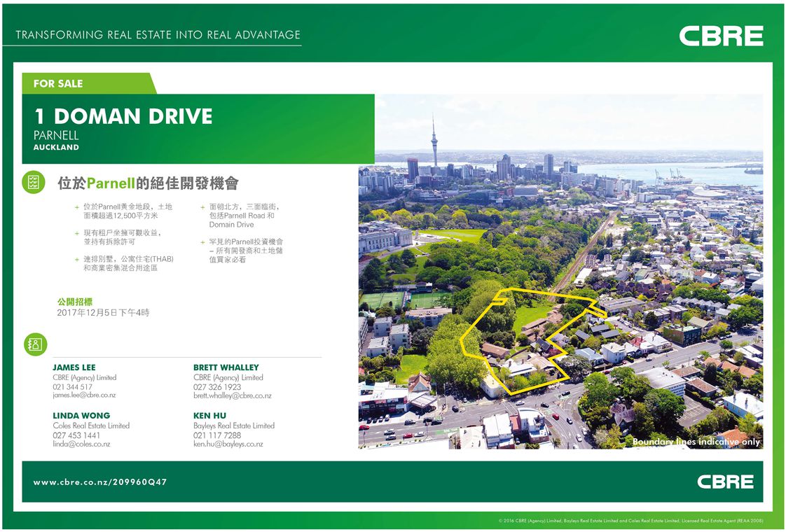Select the aerial photo of Parnell property

(560, 272)
